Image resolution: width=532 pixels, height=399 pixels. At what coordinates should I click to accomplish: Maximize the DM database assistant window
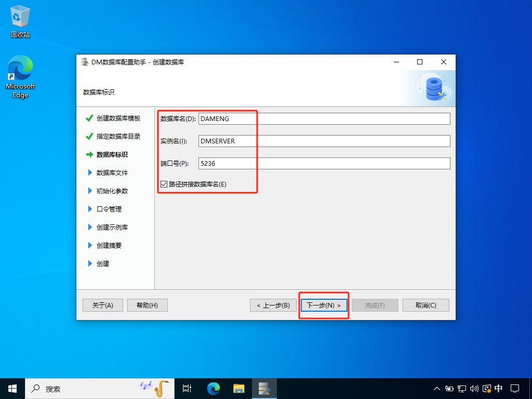click(420, 62)
